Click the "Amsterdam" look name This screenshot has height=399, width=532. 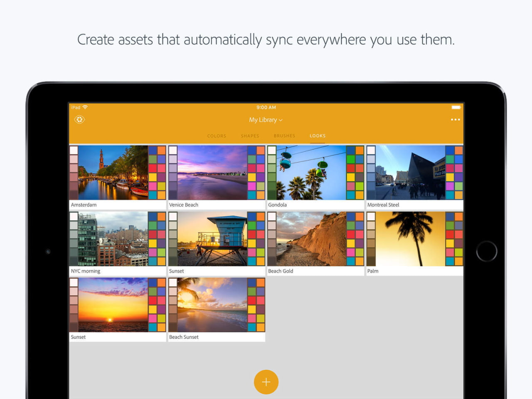(x=84, y=205)
